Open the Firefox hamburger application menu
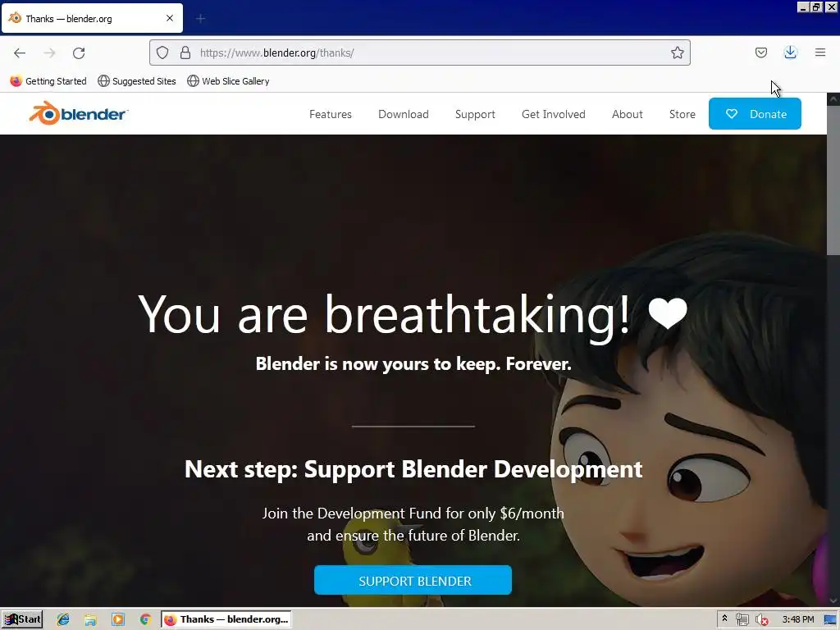 tap(820, 52)
